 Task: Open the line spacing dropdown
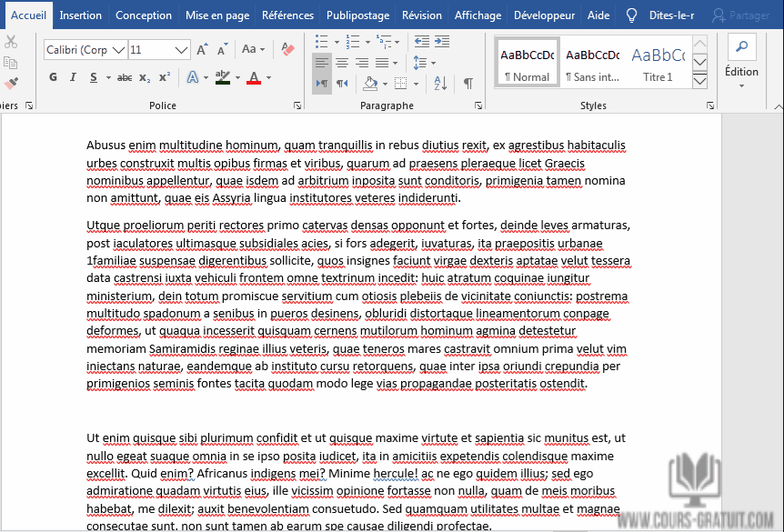(433, 63)
